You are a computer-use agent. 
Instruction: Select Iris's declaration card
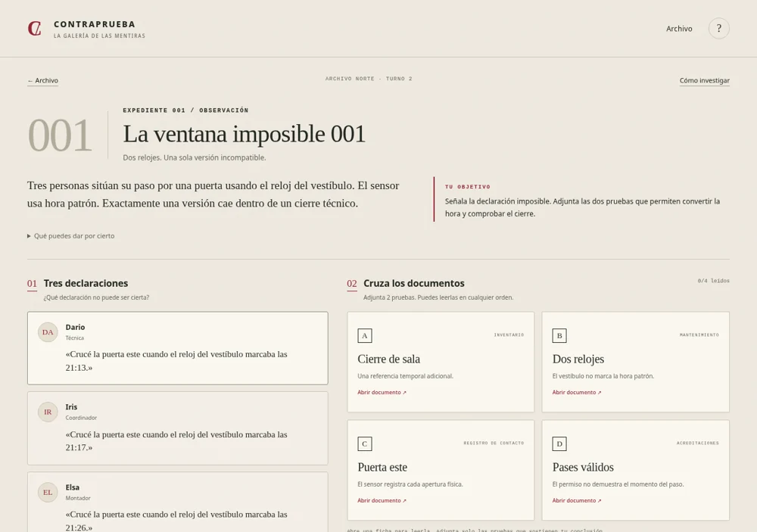178,428
